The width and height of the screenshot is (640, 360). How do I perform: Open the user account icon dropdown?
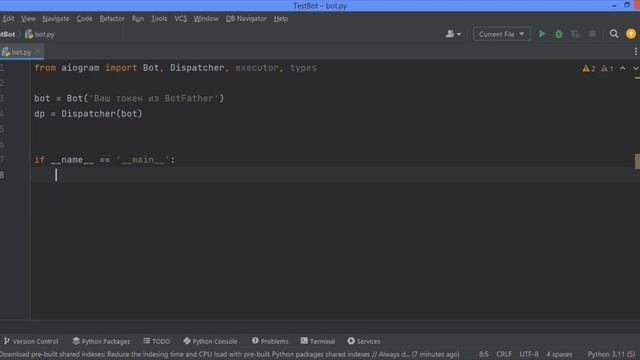point(453,34)
